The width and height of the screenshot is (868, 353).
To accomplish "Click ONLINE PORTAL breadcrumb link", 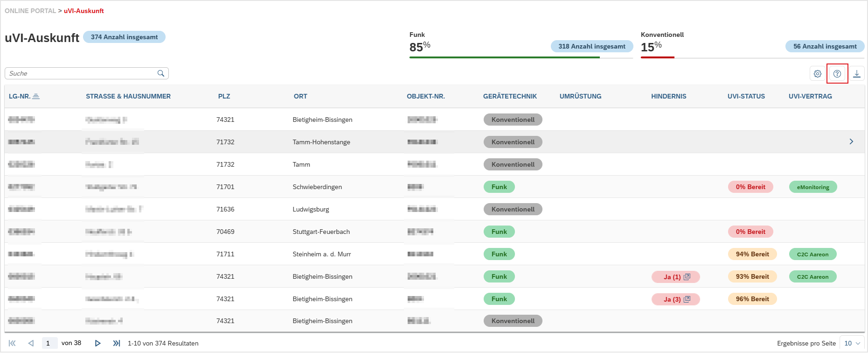I will pos(30,11).
